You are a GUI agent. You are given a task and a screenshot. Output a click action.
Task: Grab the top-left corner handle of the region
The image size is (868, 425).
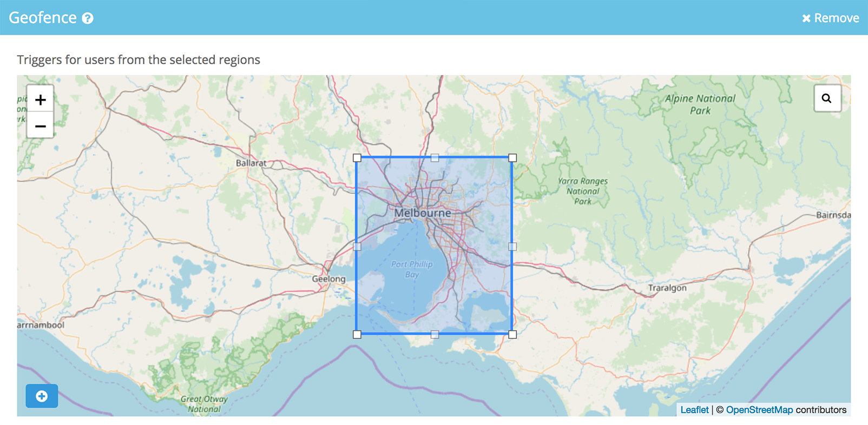point(357,158)
